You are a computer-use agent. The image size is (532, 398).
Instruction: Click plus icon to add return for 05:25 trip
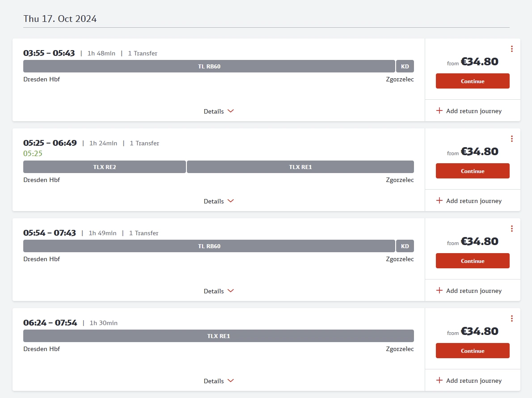tap(439, 201)
